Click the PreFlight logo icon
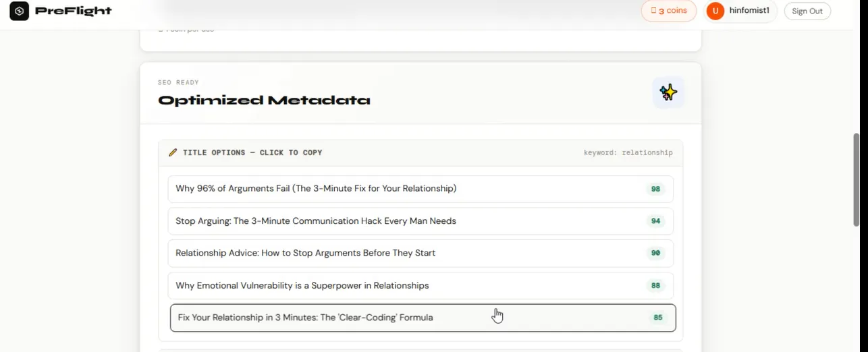Viewport: 868px width, 352px height. coord(20,11)
